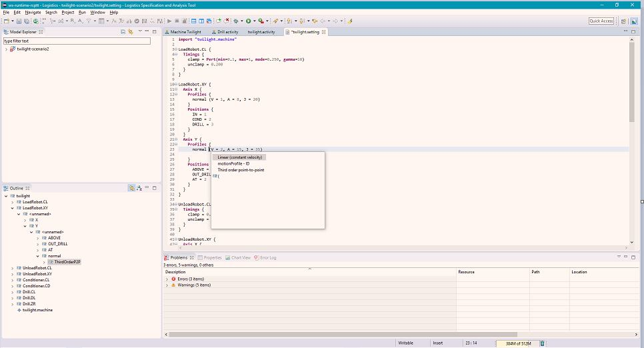Select 'motionProfile - ID' completion proposal
Screen dimensions: 644x348
point(233,163)
